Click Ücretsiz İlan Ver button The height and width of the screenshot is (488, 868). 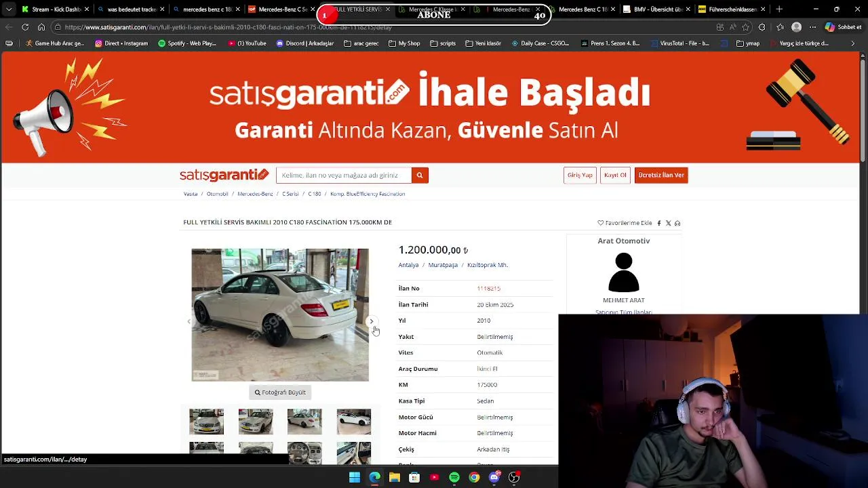click(661, 175)
